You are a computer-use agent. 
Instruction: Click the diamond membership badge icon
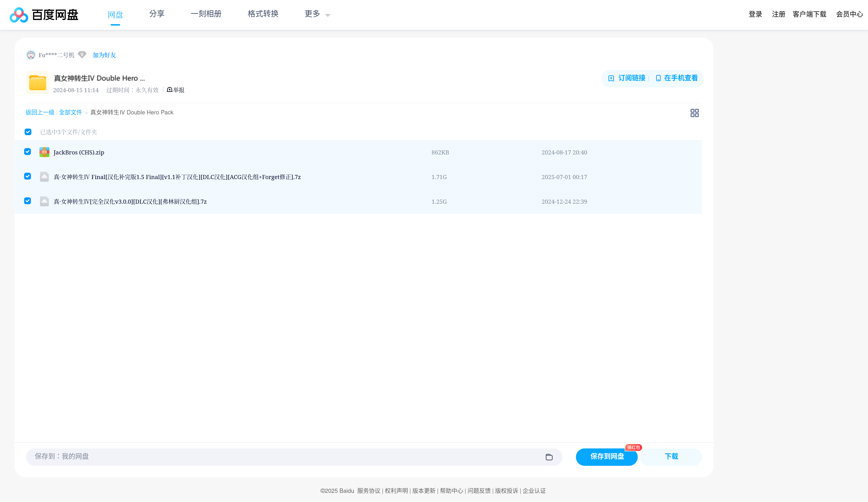coord(82,55)
